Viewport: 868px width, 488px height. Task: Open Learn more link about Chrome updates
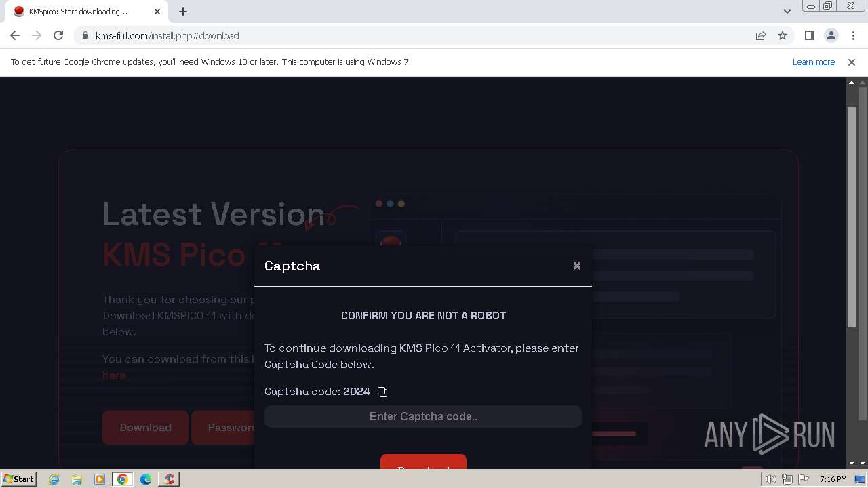814,62
